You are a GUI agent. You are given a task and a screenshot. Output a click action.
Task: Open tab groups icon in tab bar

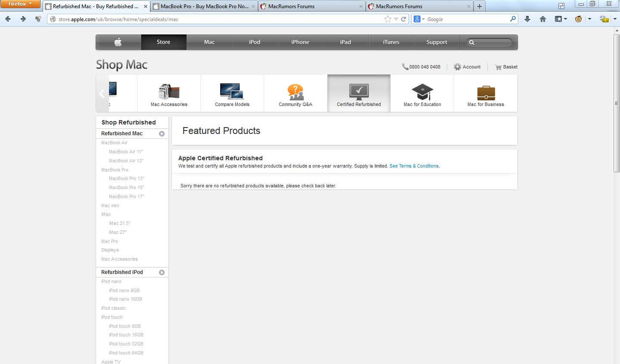(x=561, y=6)
